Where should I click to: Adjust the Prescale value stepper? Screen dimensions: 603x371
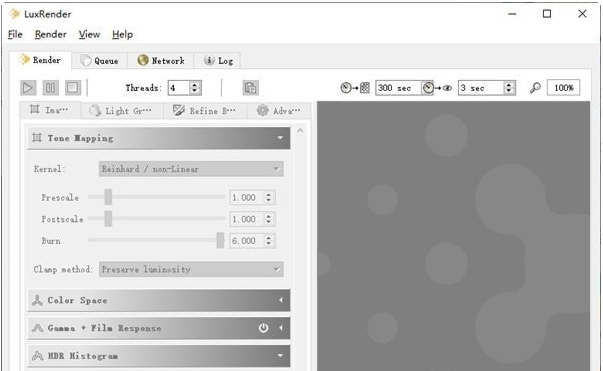(269, 198)
